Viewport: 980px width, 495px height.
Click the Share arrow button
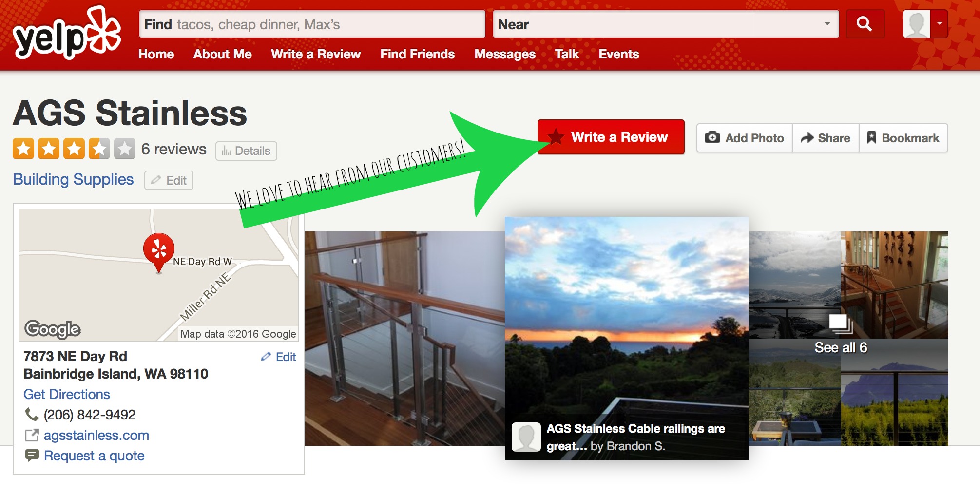point(826,138)
